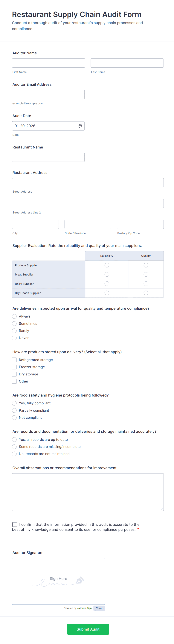The height and width of the screenshot is (644, 174).
Task: Click the State / Province field
Action: click(x=88, y=224)
